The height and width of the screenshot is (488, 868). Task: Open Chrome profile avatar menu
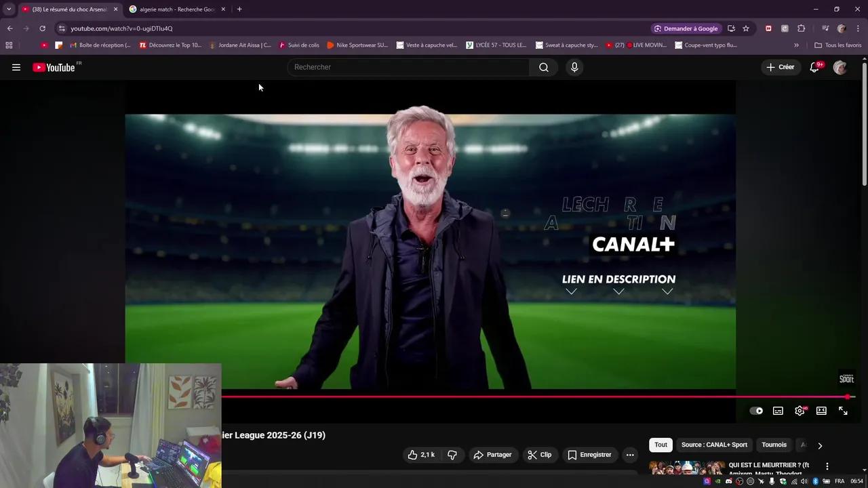click(842, 28)
